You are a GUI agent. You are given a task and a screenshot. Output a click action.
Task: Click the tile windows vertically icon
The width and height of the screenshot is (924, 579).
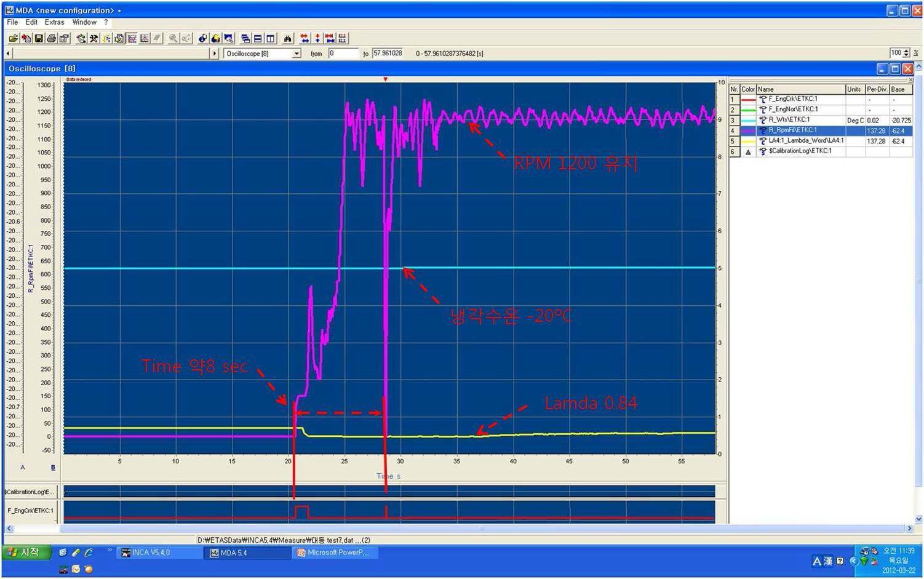tap(271, 38)
